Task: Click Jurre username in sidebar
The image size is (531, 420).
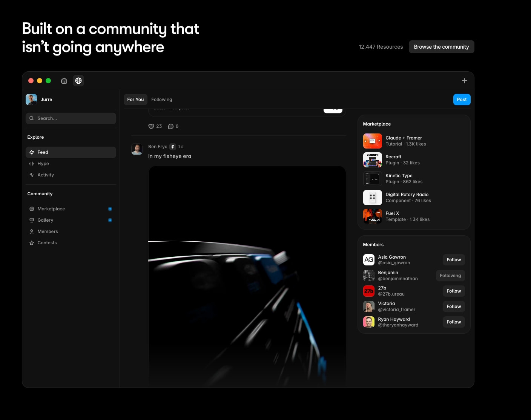Action: (x=46, y=100)
